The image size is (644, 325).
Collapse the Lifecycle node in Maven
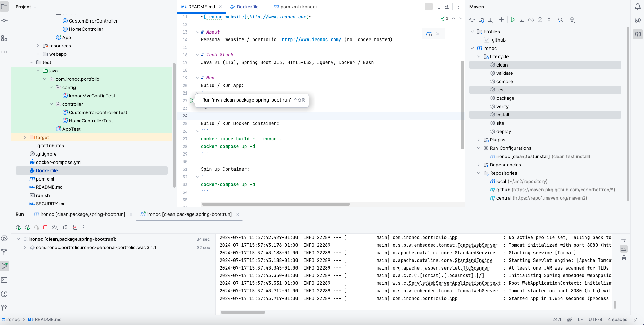tap(479, 56)
